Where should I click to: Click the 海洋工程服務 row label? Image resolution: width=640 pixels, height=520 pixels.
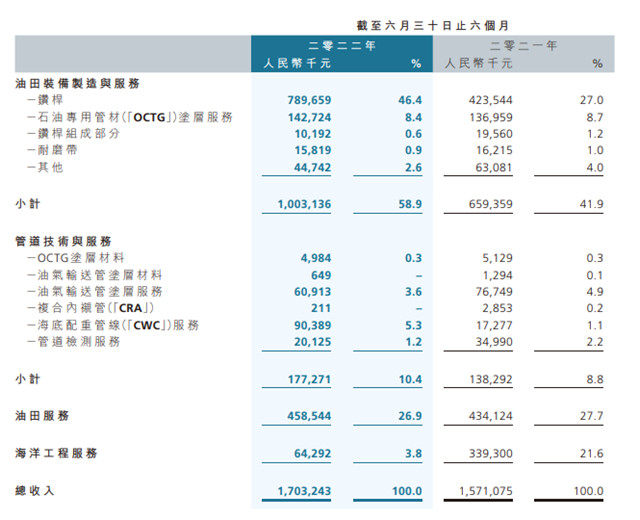tap(56, 453)
